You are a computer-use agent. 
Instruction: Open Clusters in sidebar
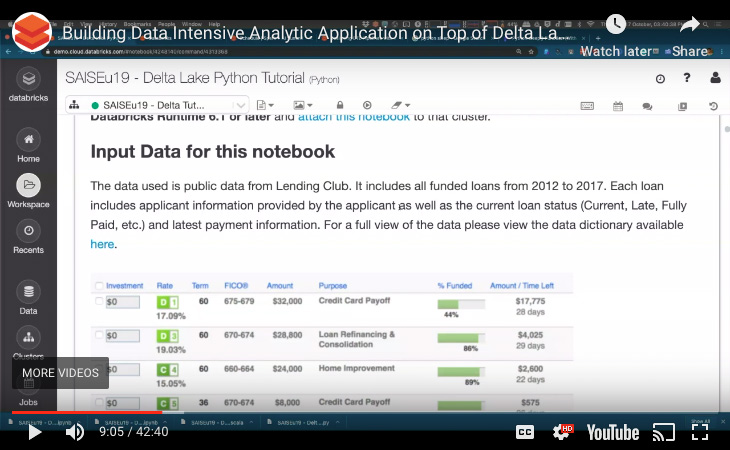(28, 343)
